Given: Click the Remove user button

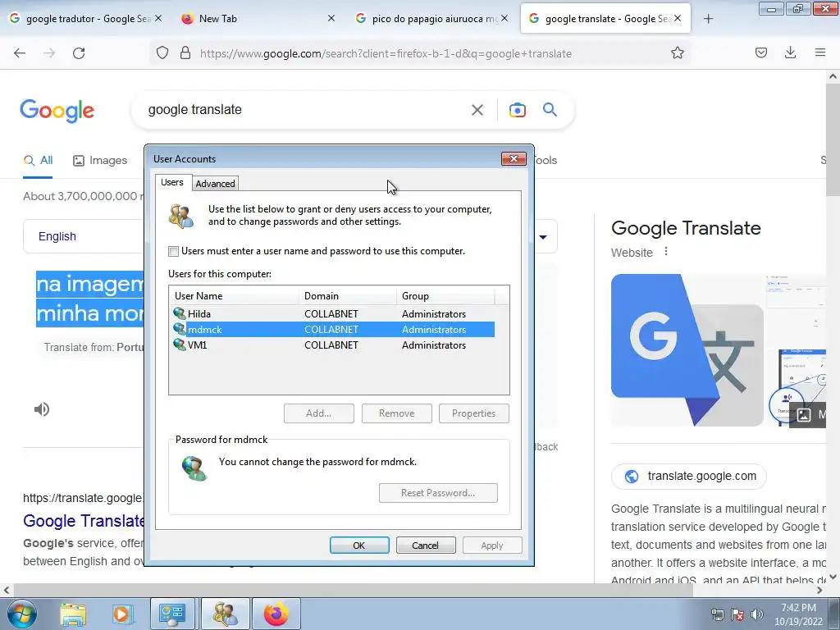Looking at the screenshot, I should (396, 413).
